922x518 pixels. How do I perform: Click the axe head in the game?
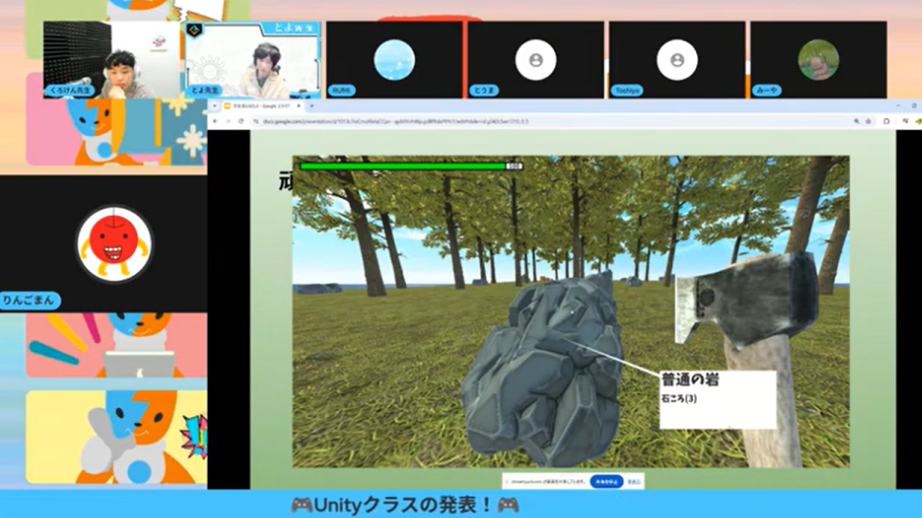point(747,300)
